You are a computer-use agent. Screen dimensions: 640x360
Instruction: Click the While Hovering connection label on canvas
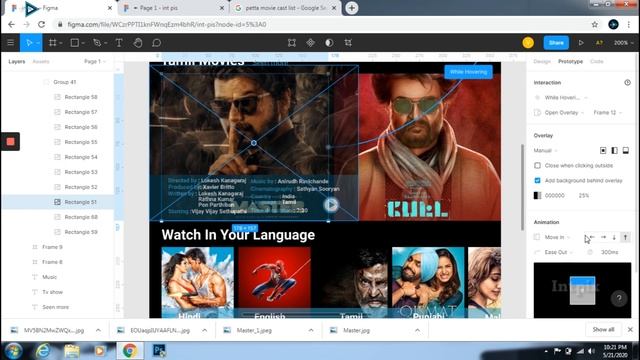tap(468, 72)
